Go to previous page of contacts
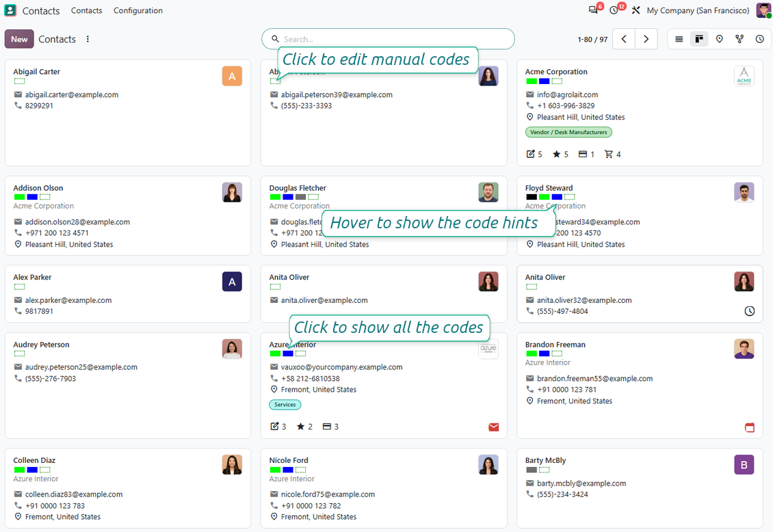Viewport: 773px width, 532px height. (624, 39)
